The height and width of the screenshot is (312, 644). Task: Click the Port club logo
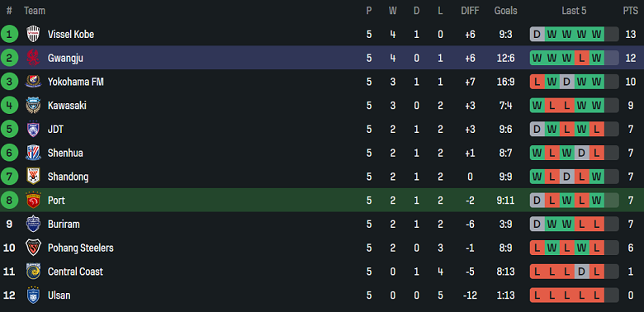[x=33, y=201]
